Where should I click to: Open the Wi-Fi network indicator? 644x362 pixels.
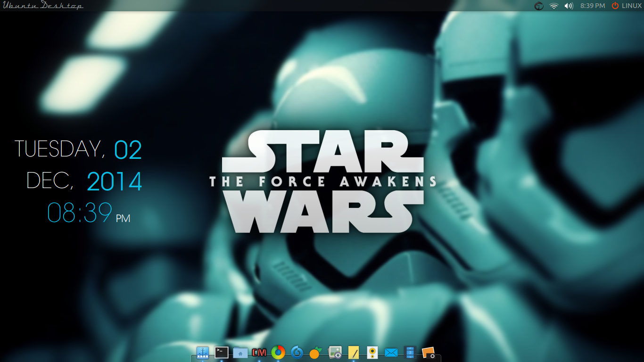pyautogui.click(x=554, y=6)
